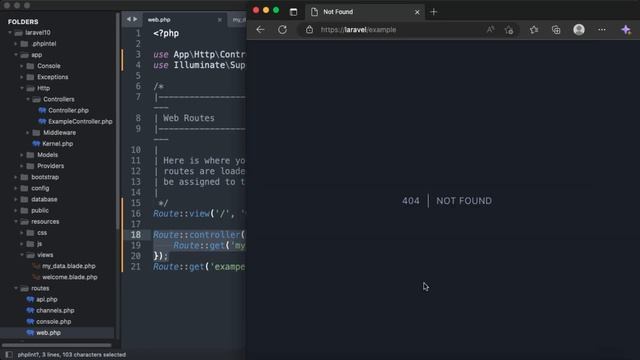The width and height of the screenshot is (640, 360).
Task: Open the Favorites list icon
Action: [534, 30]
